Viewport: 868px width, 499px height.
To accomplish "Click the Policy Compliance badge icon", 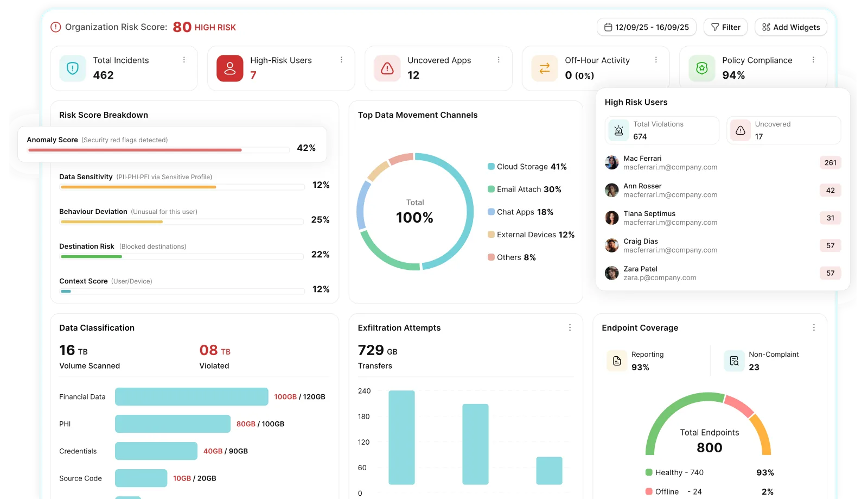I will pyautogui.click(x=702, y=68).
